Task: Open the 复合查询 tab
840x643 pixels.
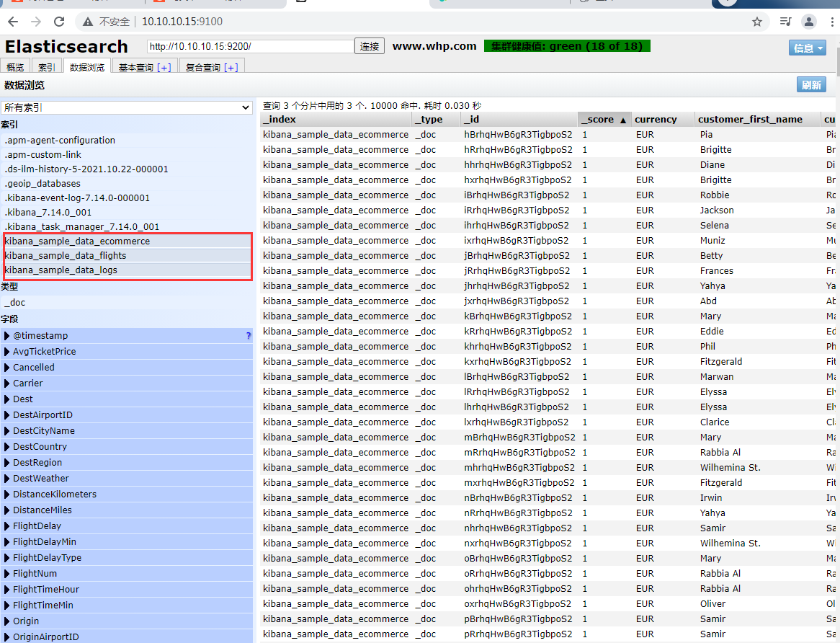Action: 203,68
